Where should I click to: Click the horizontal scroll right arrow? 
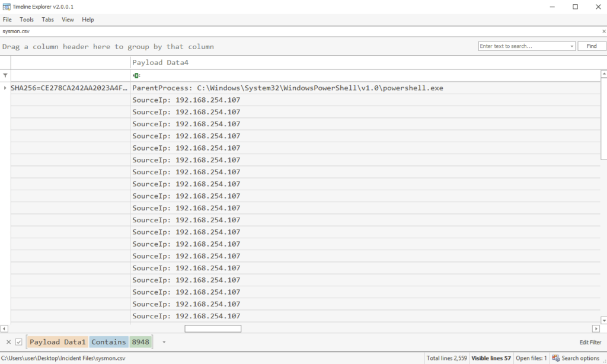pyautogui.click(x=596, y=329)
